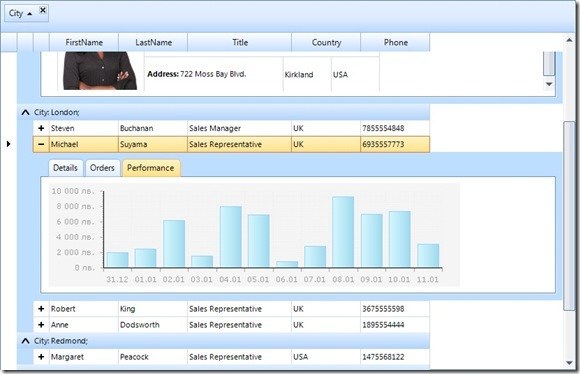Screen dimensions: 580x374
Task: Click the inner details scroll-down arrow
Action: (549, 84)
